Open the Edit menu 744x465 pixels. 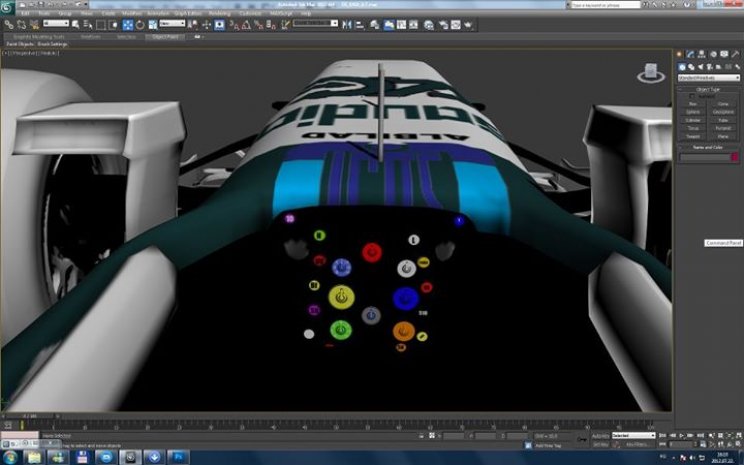25,13
